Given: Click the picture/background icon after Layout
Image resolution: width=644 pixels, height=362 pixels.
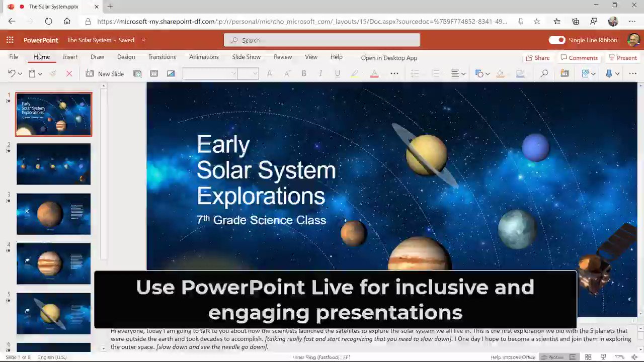Looking at the screenshot, I should 171,73.
